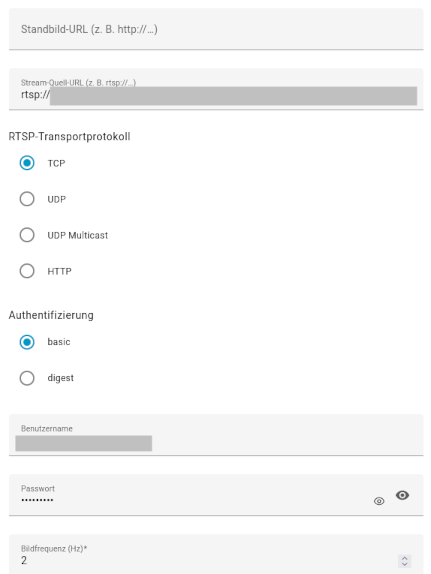Focus the Standbild-URL input field

click(216, 29)
